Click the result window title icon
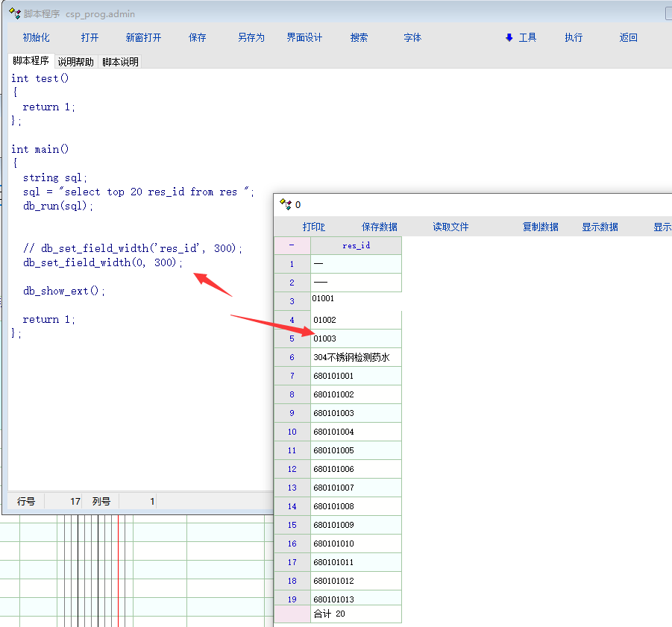Image resolution: width=672 pixels, height=627 pixels. pos(285,204)
